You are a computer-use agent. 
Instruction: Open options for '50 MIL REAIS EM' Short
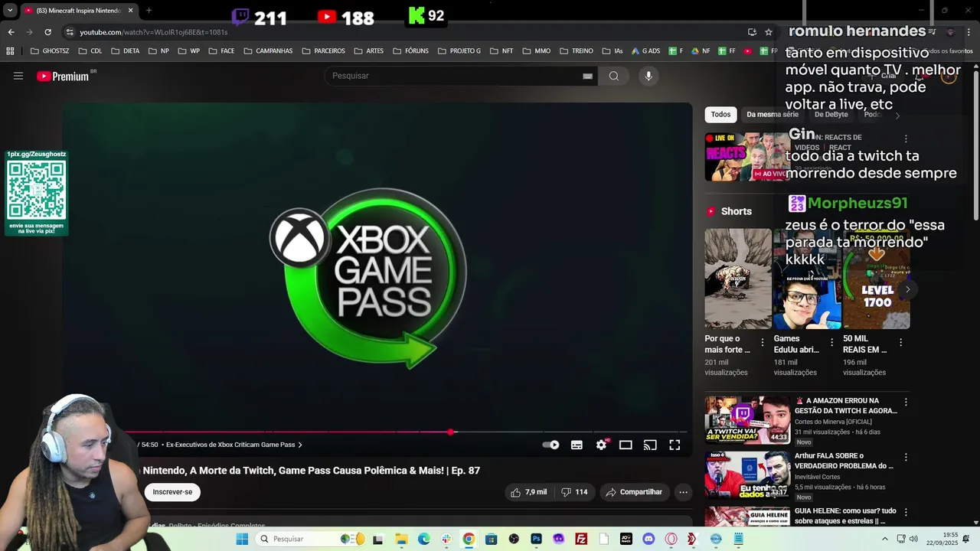(x=900, y=342)
